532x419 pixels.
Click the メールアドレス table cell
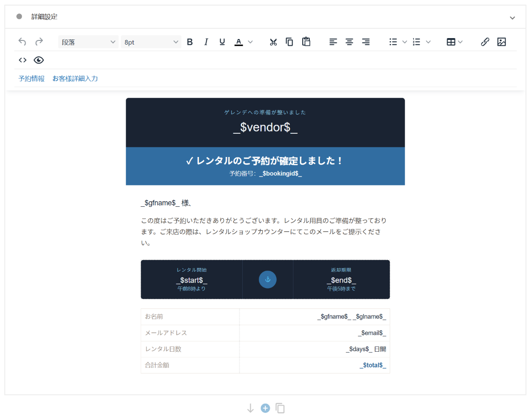(190, 333)
